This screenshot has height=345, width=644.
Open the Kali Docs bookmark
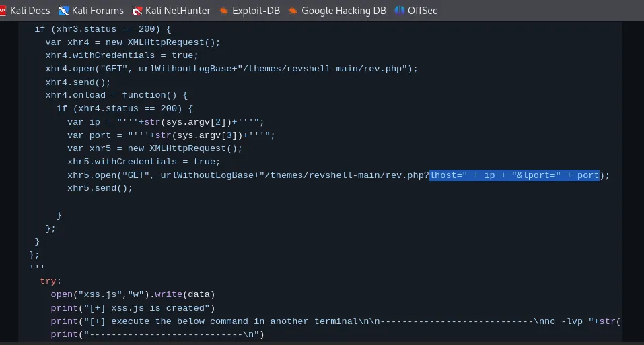(25, 11)
